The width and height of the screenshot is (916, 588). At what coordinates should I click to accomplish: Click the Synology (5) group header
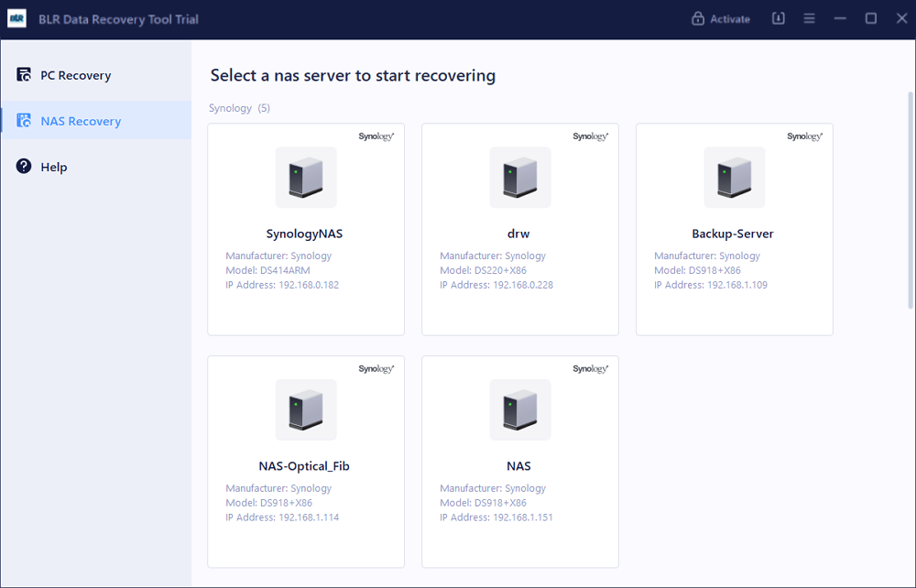(239, 108)
